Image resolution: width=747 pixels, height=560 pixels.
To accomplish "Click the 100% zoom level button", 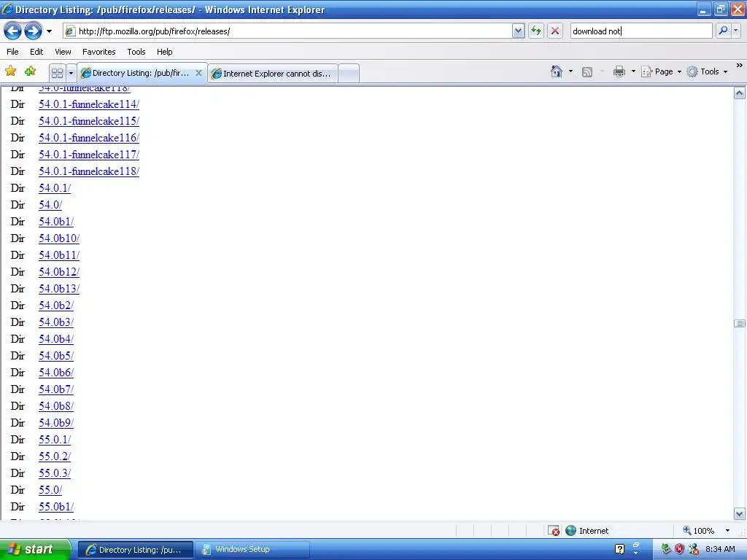I will pyautogui.click(x=698, y=531).
